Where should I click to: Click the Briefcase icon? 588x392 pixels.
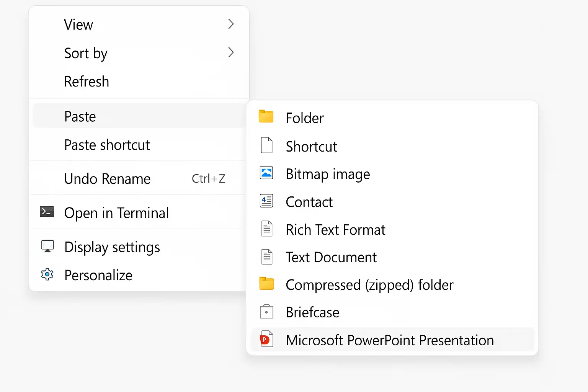(x=266, y=311)
